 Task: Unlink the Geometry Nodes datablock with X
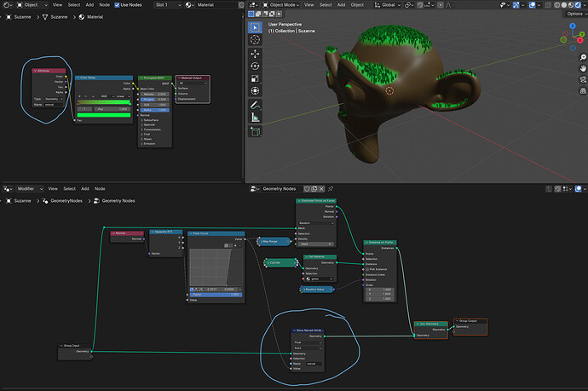[x=321, y=189]
